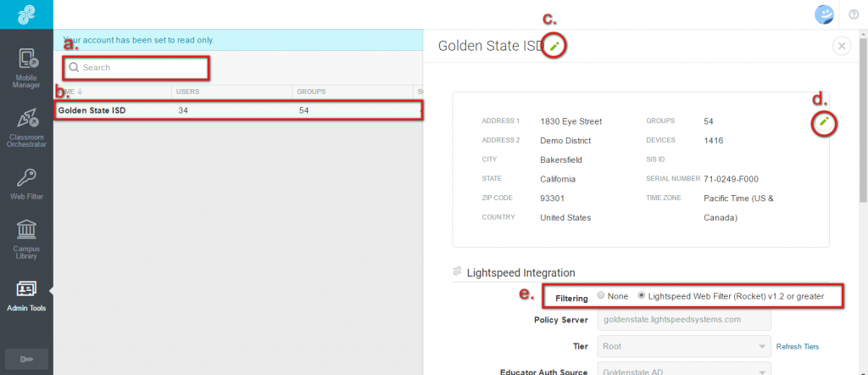Click the city value Bakersfield
This screenshot has width=868, height=375.
tap(561, 160)
